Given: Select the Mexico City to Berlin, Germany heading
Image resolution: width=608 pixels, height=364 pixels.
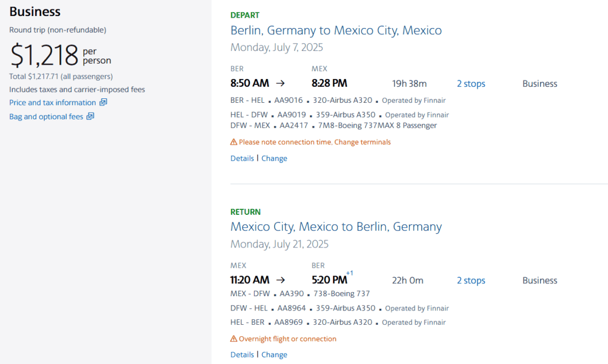Looking at the screenshot, I should [x=336, y=227].
